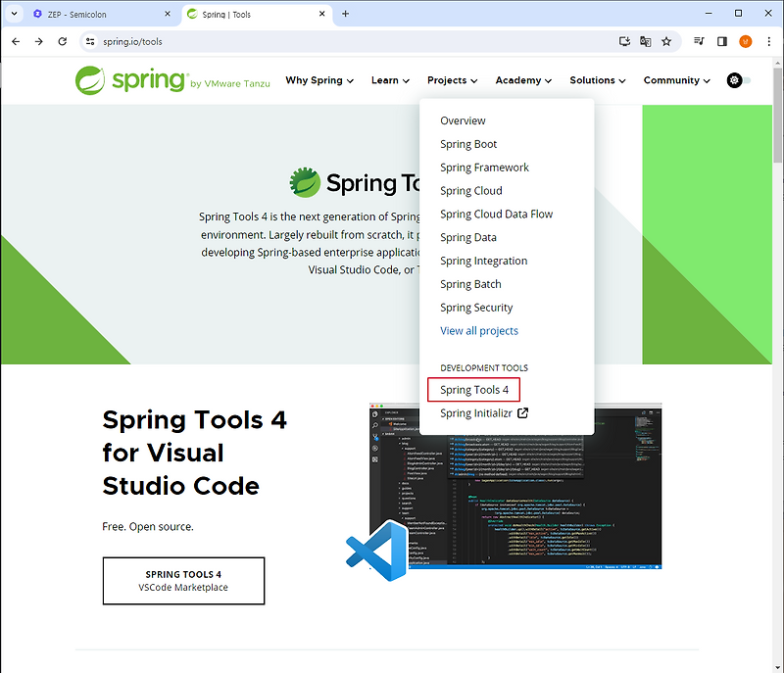784x673 pixels.
Task: Choose Spring Boot in Projects menu
Action: pos(468,144)
